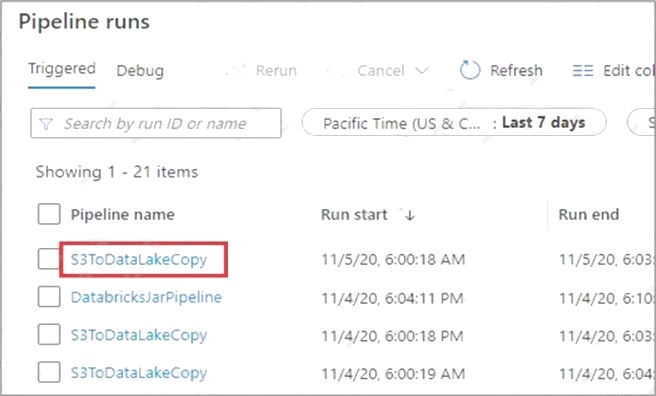
Task: Focus the Search by run ID field
Action: tap(156, 123)
